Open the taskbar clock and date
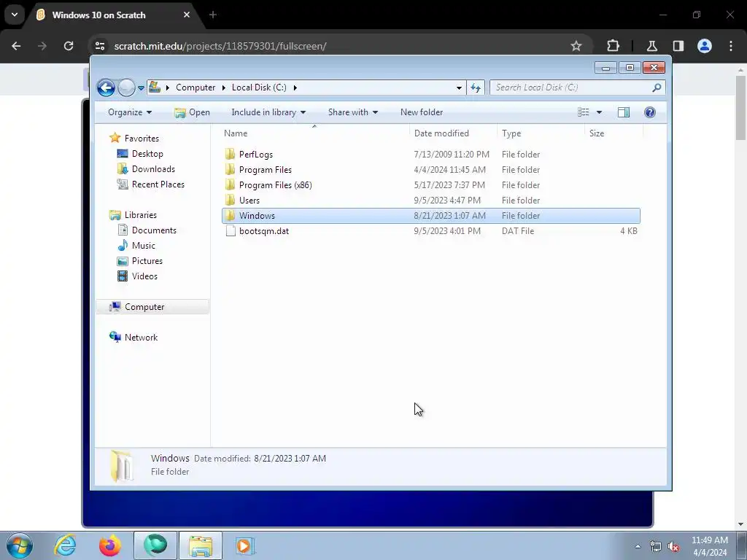Image resolution: width=747 pixels, height=560 pixels. click(x=710, y=546)
